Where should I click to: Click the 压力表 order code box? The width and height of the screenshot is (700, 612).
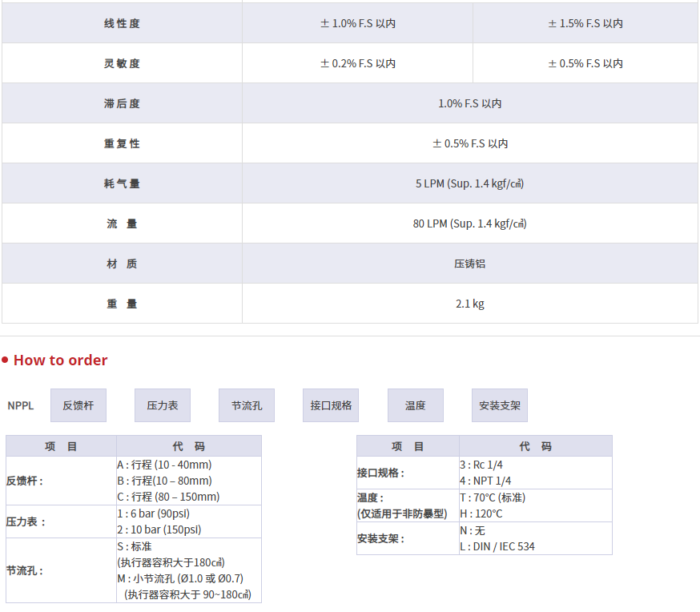coord(163,405)
